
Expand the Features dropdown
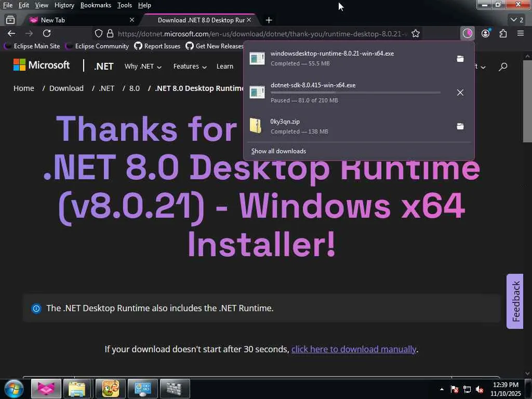pyautogui.click(x=190, y=66)
